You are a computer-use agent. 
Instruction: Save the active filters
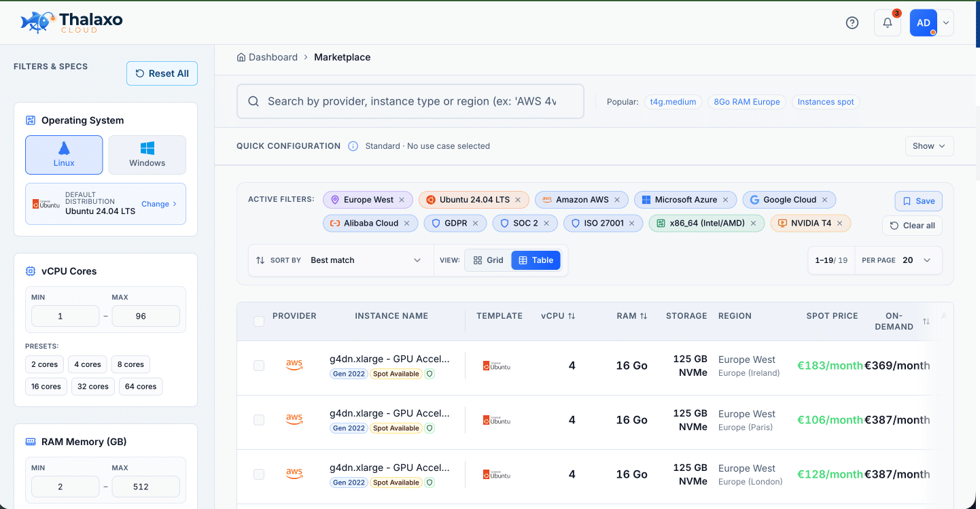tap(918, 201)
